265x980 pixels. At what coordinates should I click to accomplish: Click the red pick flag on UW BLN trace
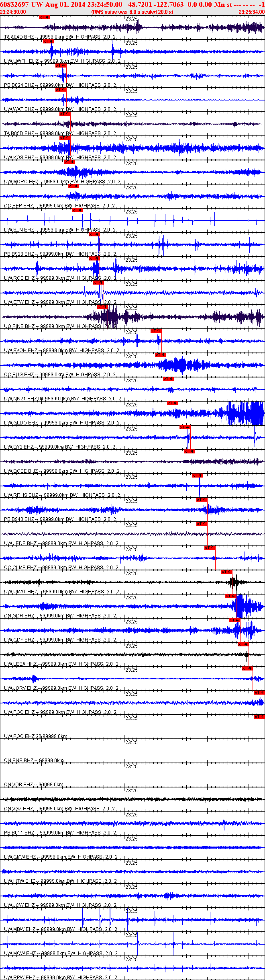pos(77,210)
